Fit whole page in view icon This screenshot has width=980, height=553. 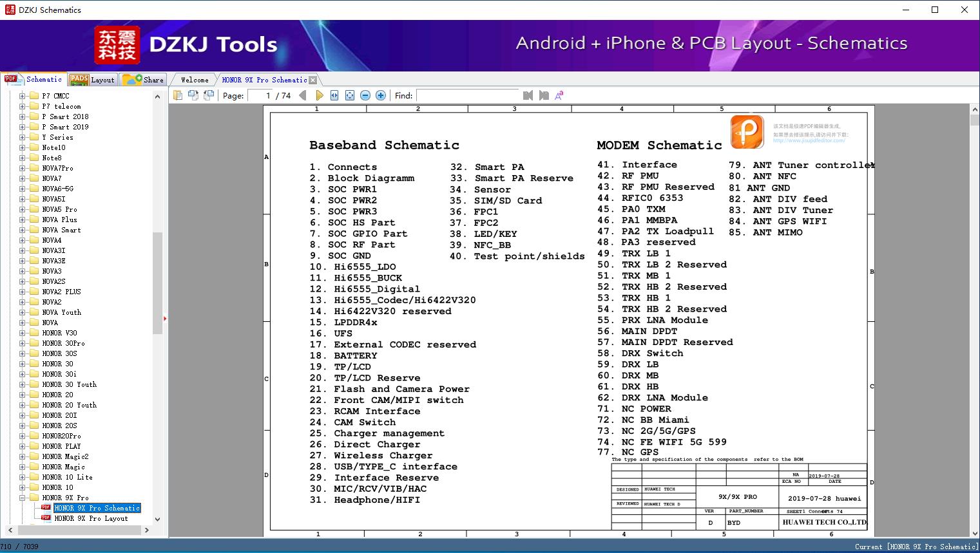coord(350,95)
